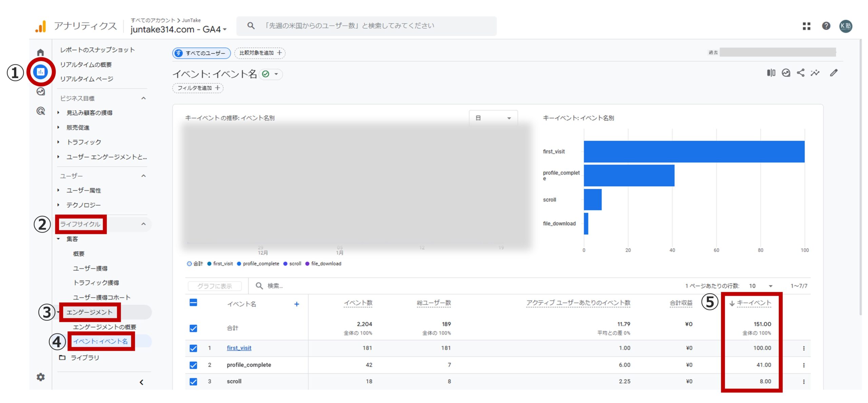
Task: Open the Advertising icon in left sidebar
Action: [41, 111]
